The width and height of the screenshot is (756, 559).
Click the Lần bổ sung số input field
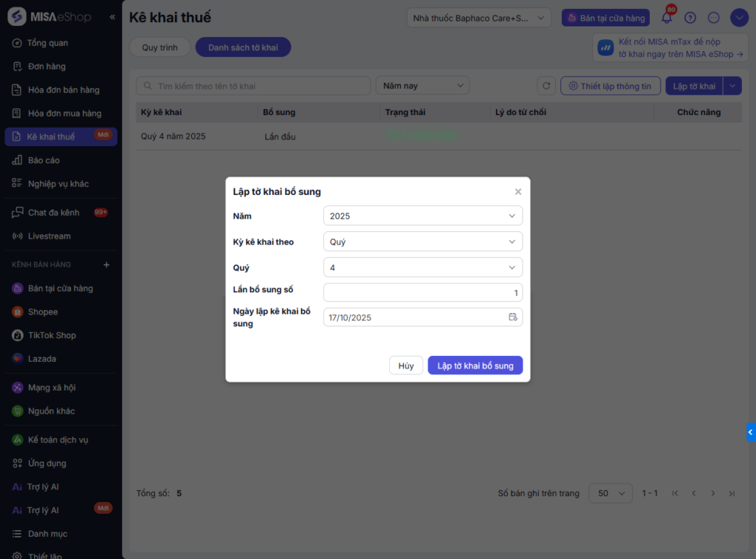click(423, 292)
